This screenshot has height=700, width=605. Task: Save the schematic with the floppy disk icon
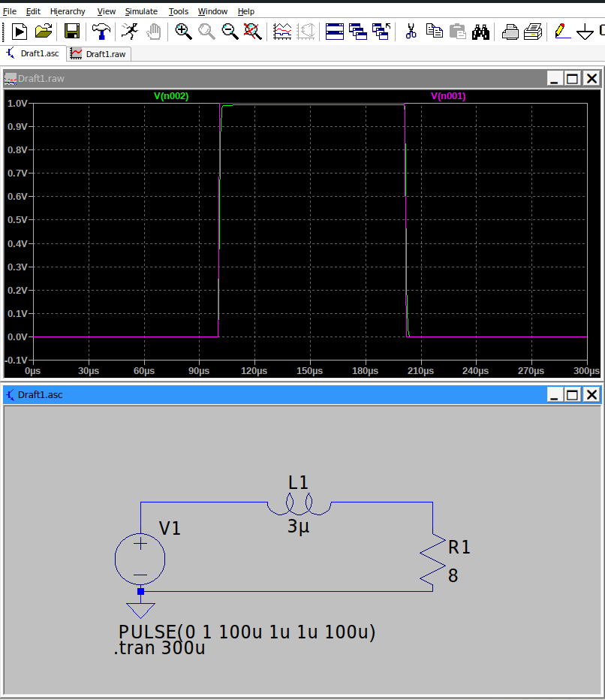[x=72, y=31]
